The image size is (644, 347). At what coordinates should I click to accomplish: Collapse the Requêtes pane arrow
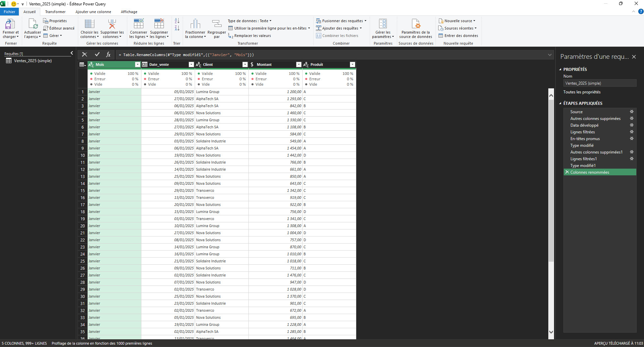tap(72, 53)
